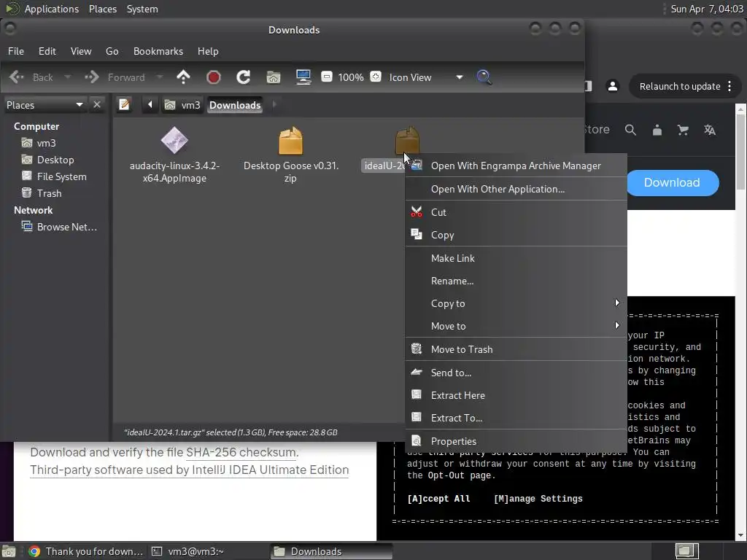Choose Make Link in context menu
The image size is (747, 560).
(516, 258)
